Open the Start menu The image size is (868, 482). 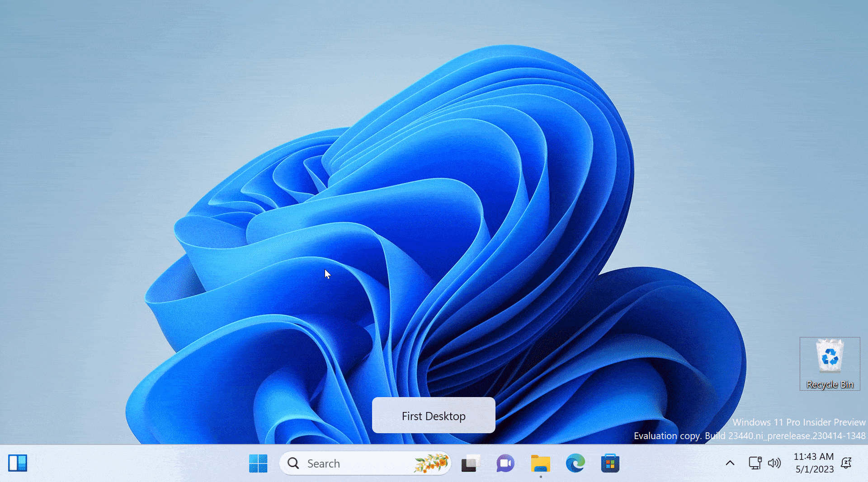(258, 463)
